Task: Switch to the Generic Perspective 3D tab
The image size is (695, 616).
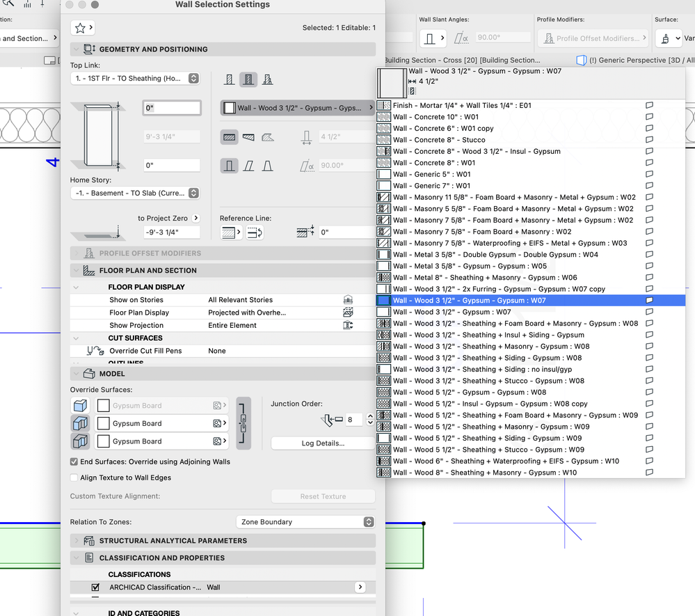Action: coord(636,60)
